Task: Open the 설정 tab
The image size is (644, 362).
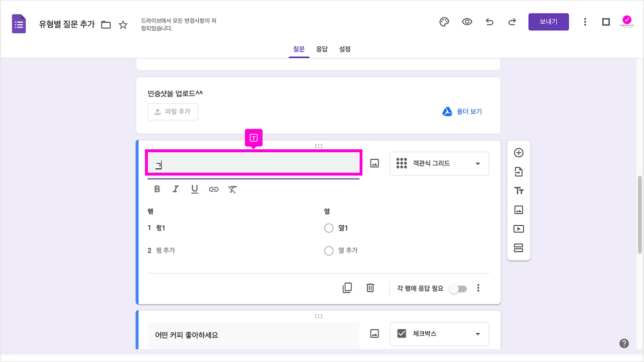Action: coord(345,49)
